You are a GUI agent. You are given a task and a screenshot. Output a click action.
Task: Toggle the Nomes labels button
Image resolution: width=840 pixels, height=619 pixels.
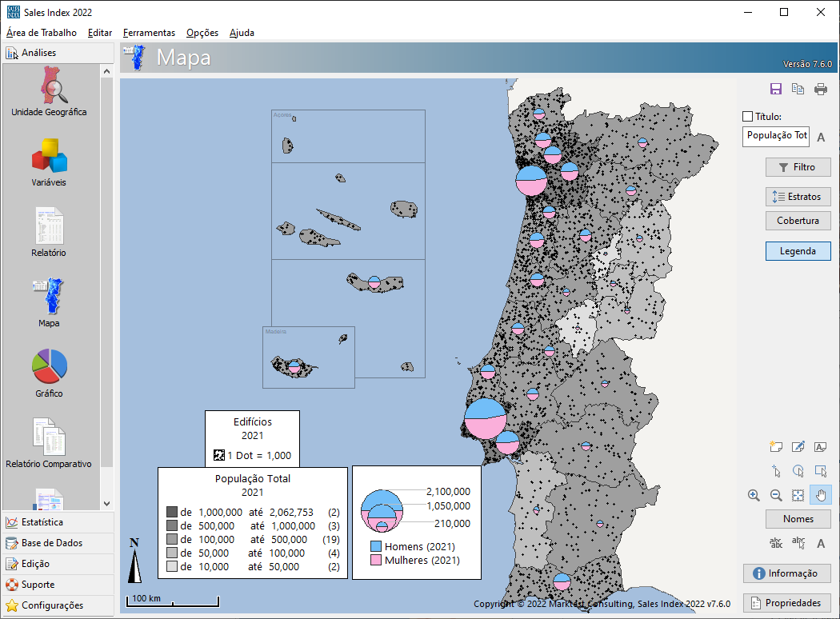coord(798,519)
